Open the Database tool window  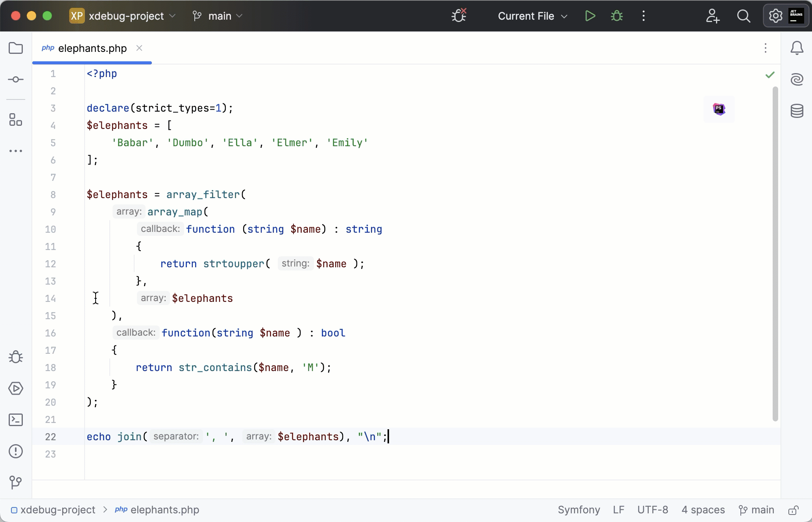coord(797,111)
